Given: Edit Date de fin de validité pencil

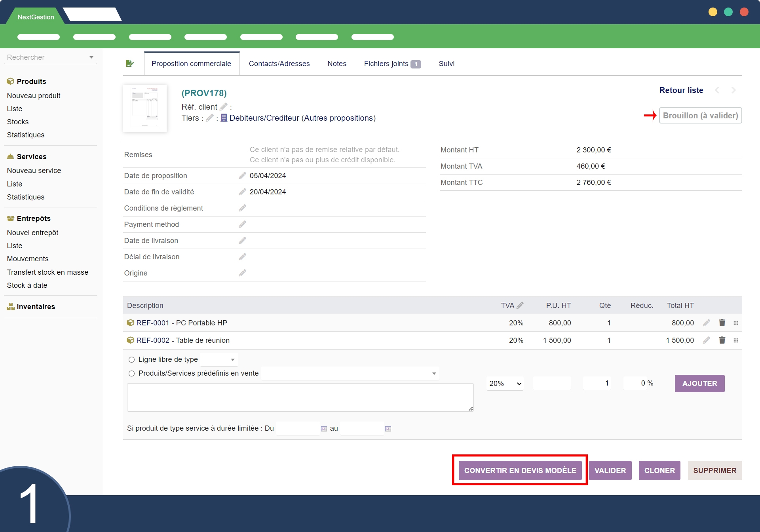Looking at the screenshot, I should (243, 192).
